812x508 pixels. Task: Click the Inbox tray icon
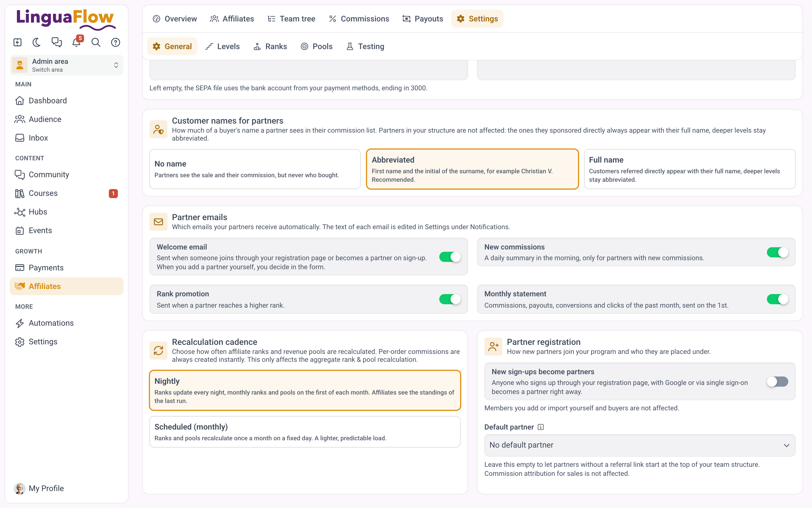pyautogui.click(x=20, y=138)
